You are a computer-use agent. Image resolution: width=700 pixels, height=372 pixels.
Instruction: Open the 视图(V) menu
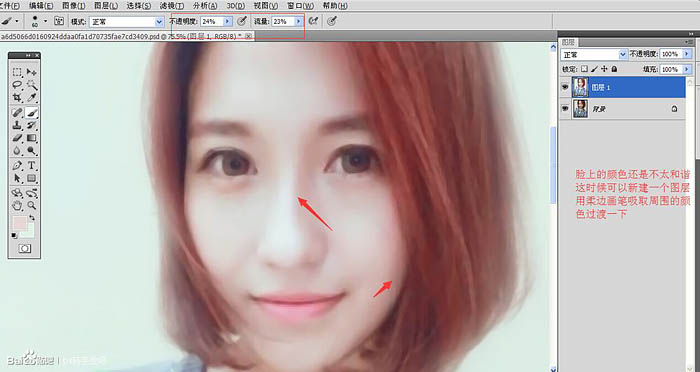266,6
